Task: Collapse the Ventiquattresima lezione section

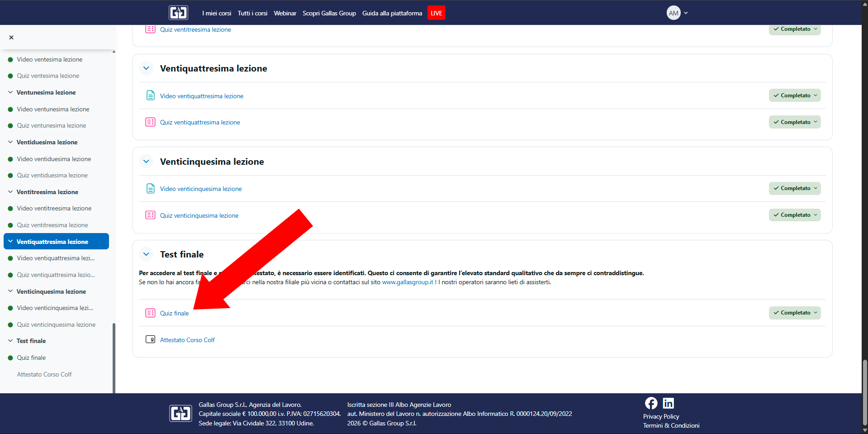Action: [146, 68]
